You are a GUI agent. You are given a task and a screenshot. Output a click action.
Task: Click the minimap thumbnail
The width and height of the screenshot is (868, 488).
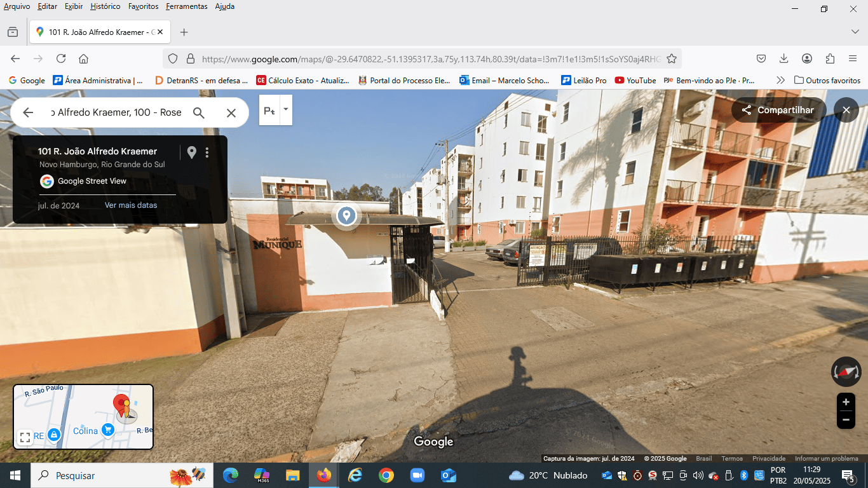pyautogui.click(x=83, y=417)
